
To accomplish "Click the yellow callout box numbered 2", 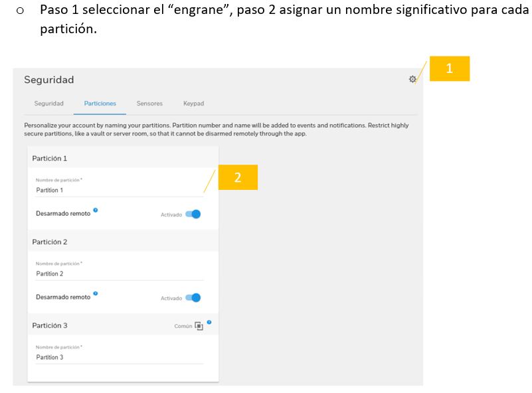I will pos(238,177).
